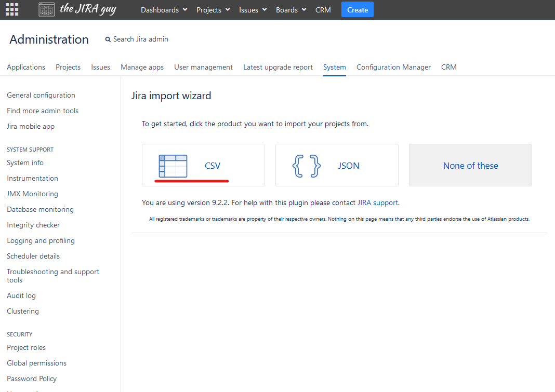Expand the Issues dropdown in top bar
This screenshot has width=555, height=392.
253,10
